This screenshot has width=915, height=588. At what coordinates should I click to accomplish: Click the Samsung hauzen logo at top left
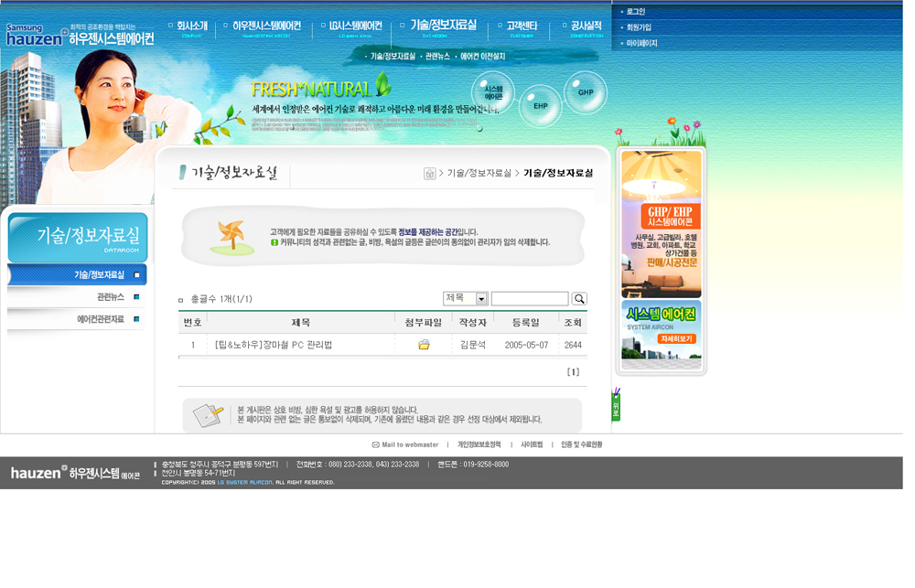click(x=37, y=37)
